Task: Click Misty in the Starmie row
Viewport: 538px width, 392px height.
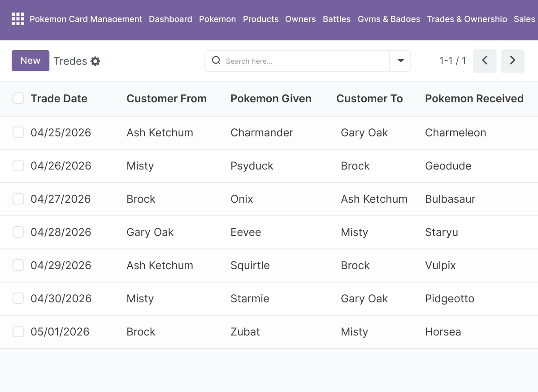Action: click(140, 299)
